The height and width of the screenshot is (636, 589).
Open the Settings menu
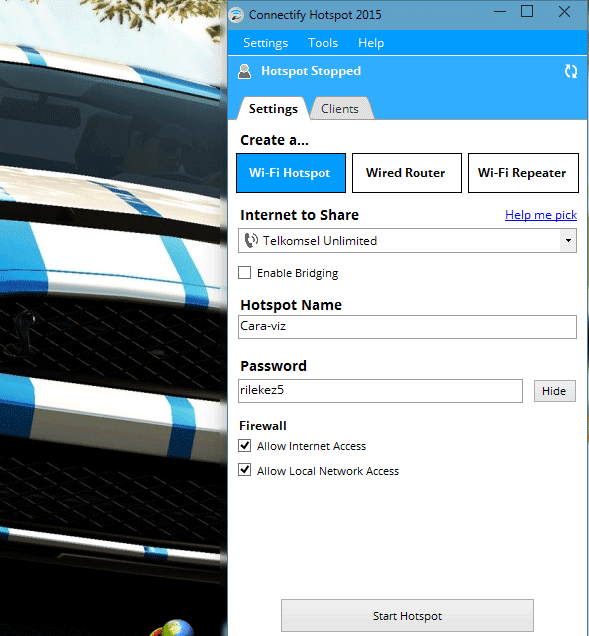265,43
